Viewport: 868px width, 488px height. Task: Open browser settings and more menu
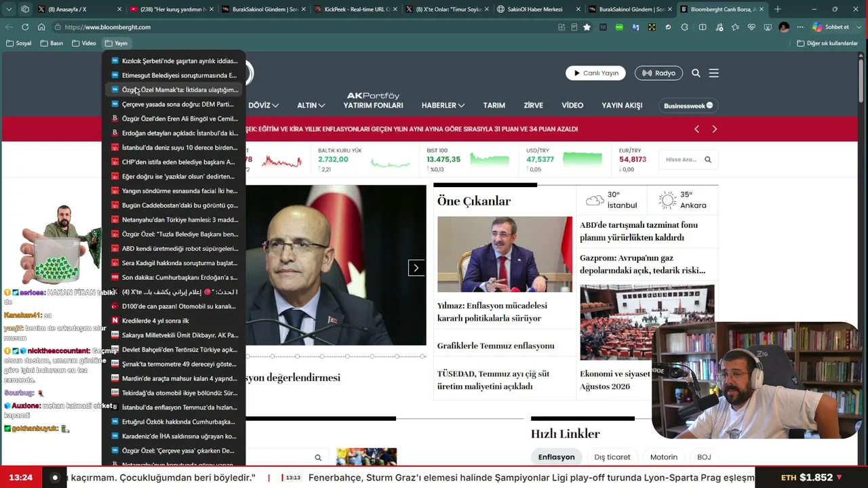pos(800,27)
